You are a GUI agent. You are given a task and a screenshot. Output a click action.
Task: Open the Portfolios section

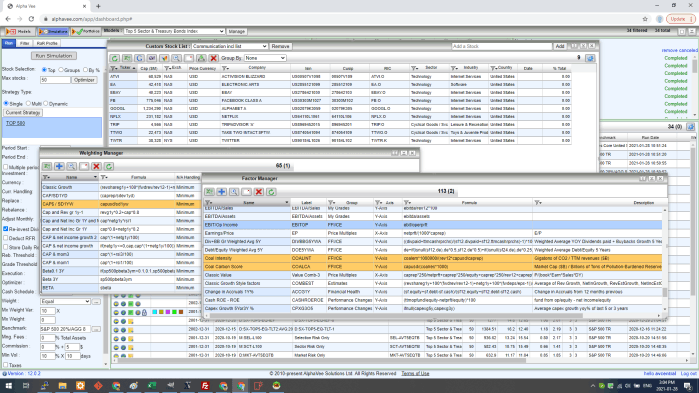pos(86,32)
